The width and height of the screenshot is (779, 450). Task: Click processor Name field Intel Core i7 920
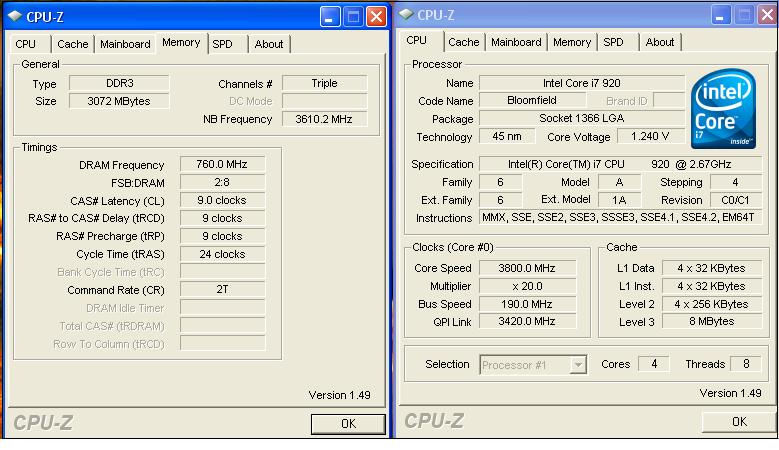click(x=582, y=83)
